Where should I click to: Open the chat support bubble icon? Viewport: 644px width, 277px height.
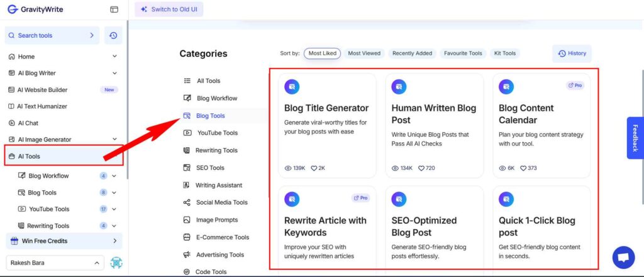pos(623,257)
